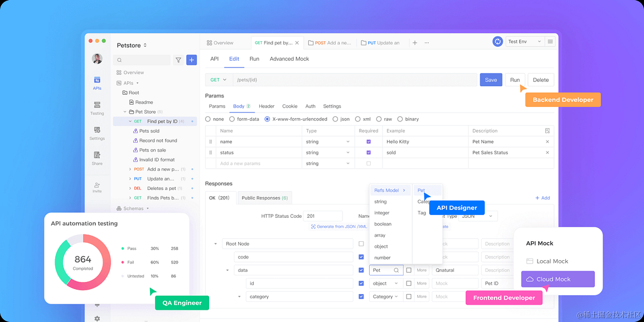
Task: Click the sync refresh icon in the top bar
Action: [x=497, y=41]
